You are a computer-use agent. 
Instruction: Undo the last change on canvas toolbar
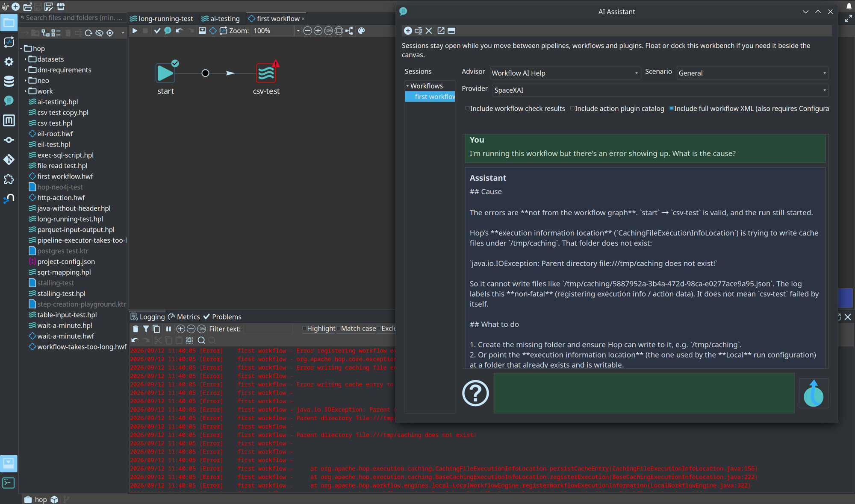(179, 31)
